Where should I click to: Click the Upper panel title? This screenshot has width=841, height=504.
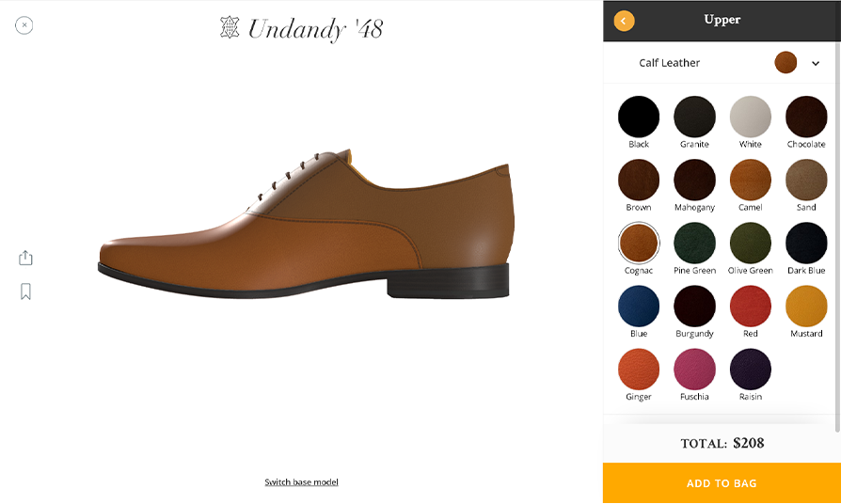pyautogui.click(x=722, y=20)
